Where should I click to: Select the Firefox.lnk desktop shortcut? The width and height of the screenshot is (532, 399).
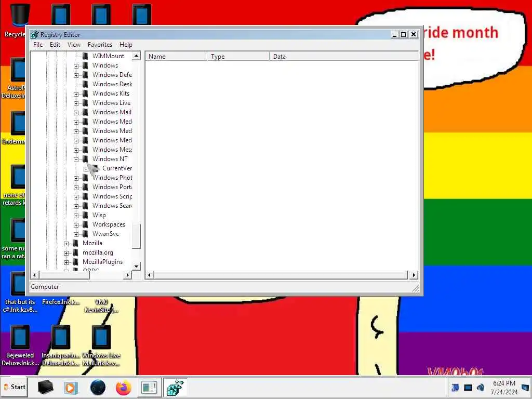coord(61,302)
